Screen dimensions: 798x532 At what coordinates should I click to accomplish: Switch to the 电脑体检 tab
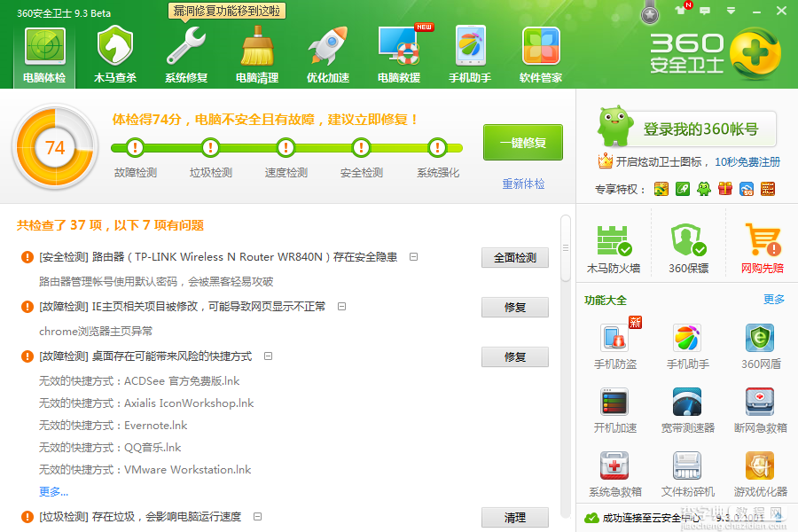pos(44,54)
